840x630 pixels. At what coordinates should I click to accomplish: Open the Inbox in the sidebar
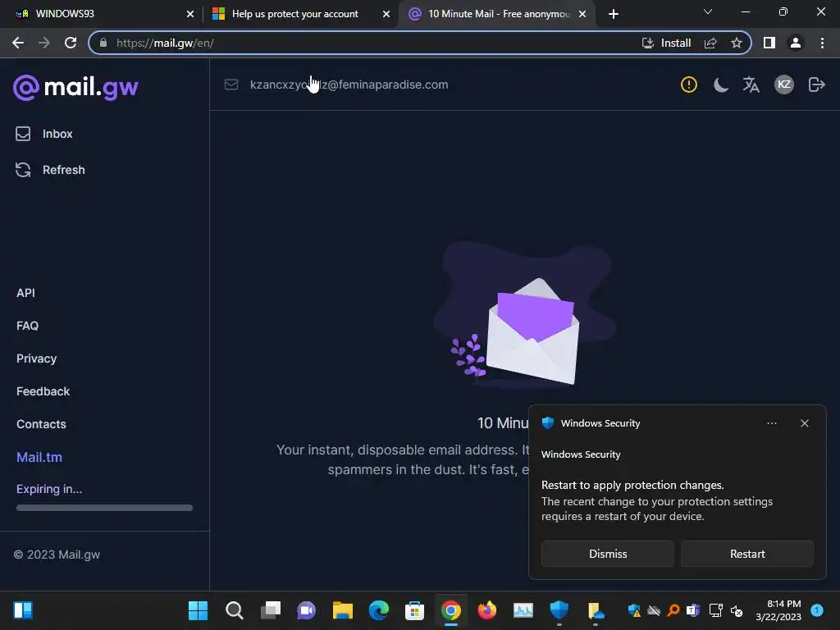(x=44, y=134)
